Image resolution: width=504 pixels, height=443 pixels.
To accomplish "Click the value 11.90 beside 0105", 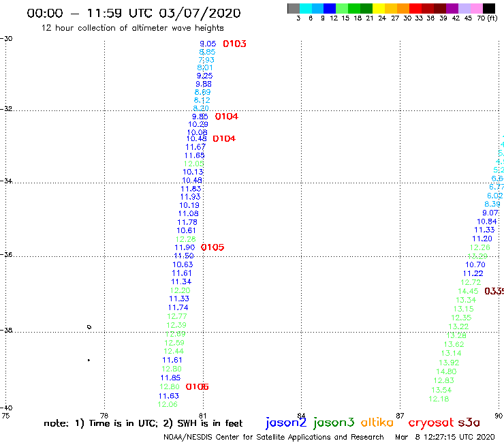I will click(185, 247).
